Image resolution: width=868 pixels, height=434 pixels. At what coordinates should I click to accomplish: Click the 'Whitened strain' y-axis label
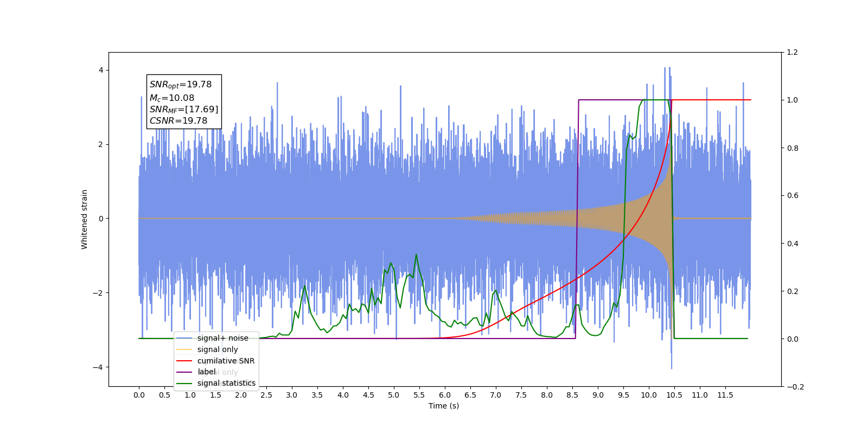pos(85,219)
